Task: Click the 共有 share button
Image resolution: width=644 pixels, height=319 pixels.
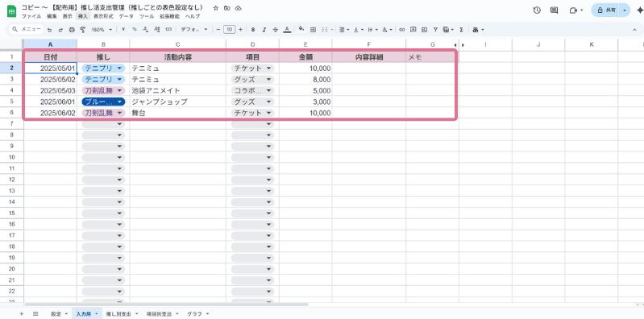Action: [606, 10]
